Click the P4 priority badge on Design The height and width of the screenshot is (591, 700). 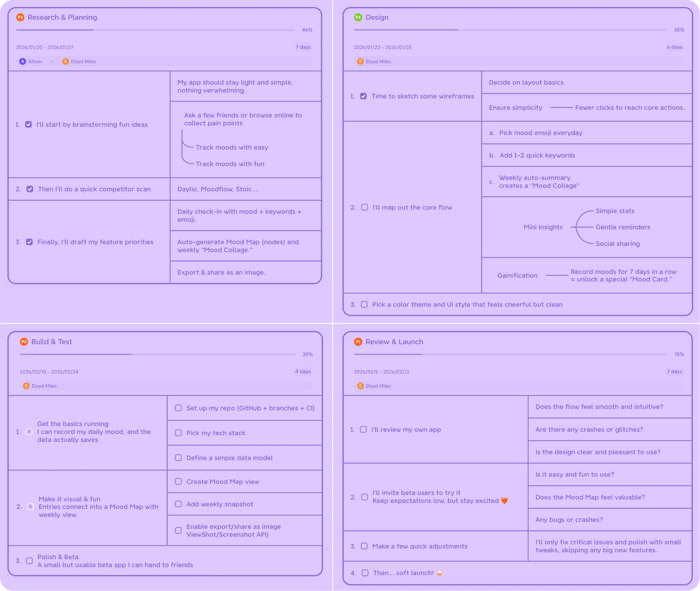coord(358,17)
